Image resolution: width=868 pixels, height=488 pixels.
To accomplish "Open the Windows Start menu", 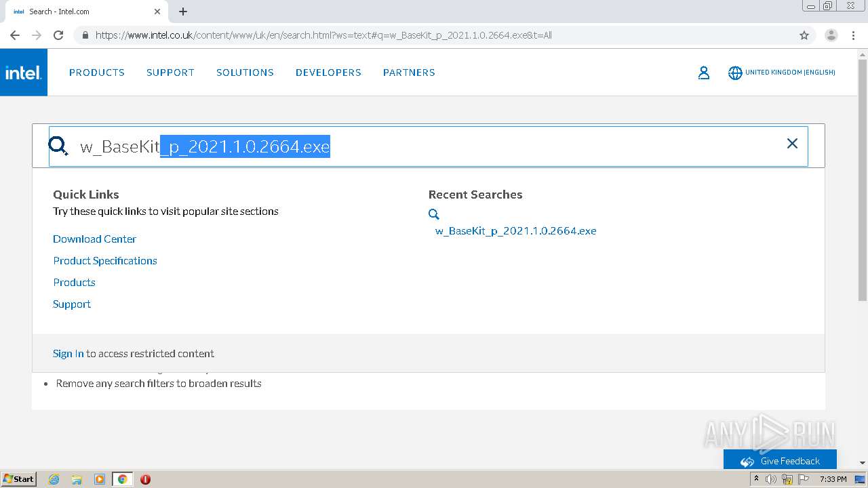I will 18,479.
